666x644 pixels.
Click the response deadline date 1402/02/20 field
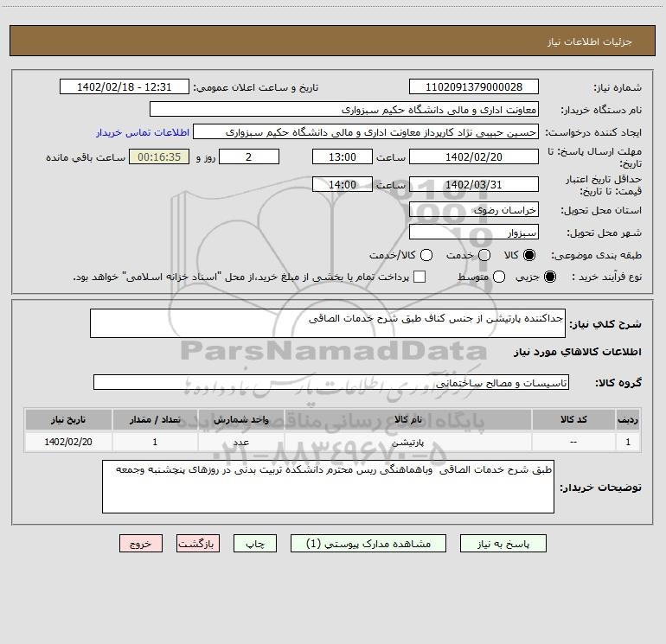click(x=474, y=157)
